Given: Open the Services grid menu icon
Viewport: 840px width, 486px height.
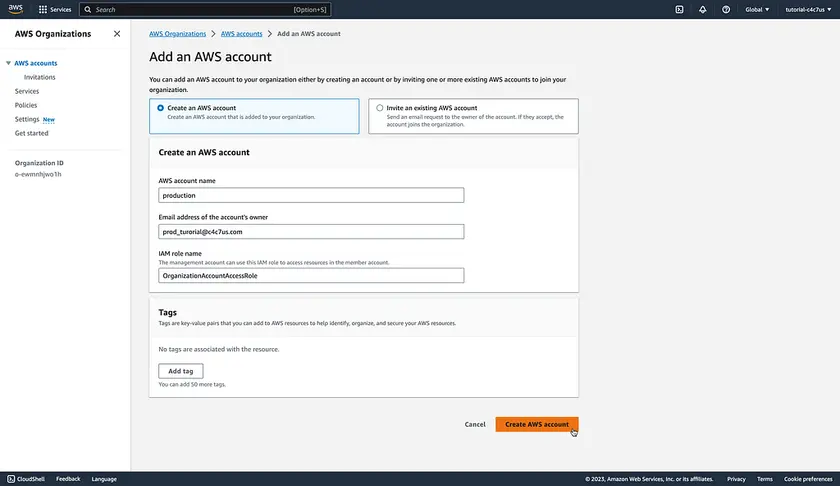Looking at the screenshot, I should 43,10.
